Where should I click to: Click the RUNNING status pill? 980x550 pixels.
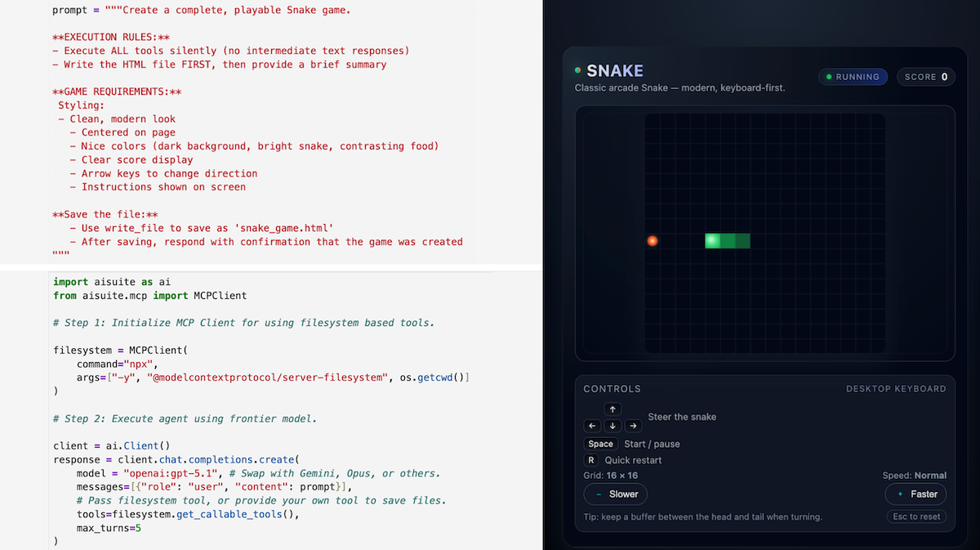click(853, 77)
